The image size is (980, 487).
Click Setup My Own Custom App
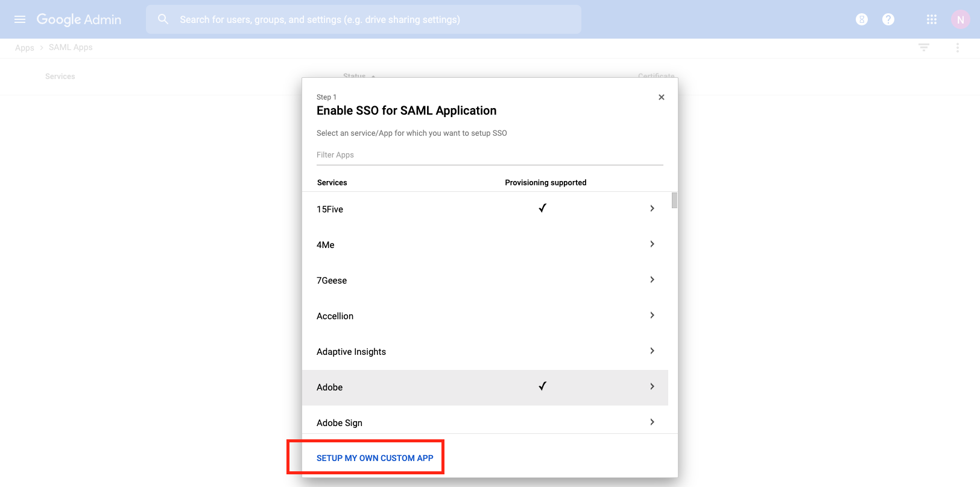[x=375, y=458]
